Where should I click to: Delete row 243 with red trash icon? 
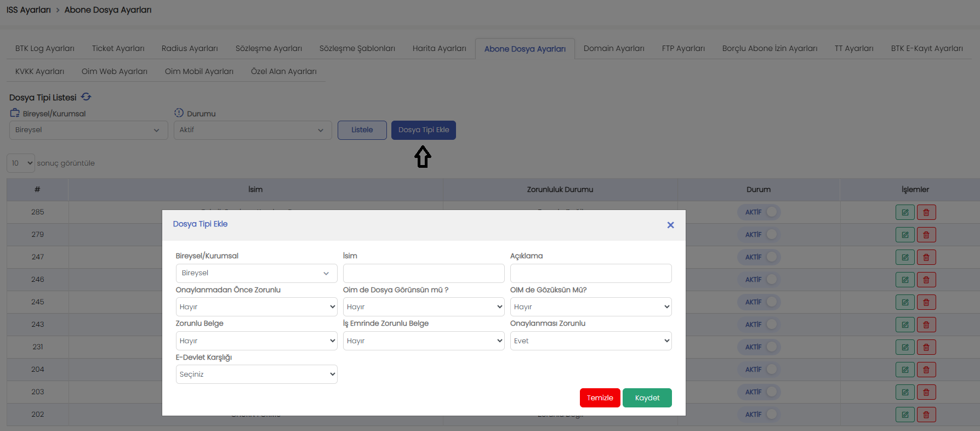[926, 325]
